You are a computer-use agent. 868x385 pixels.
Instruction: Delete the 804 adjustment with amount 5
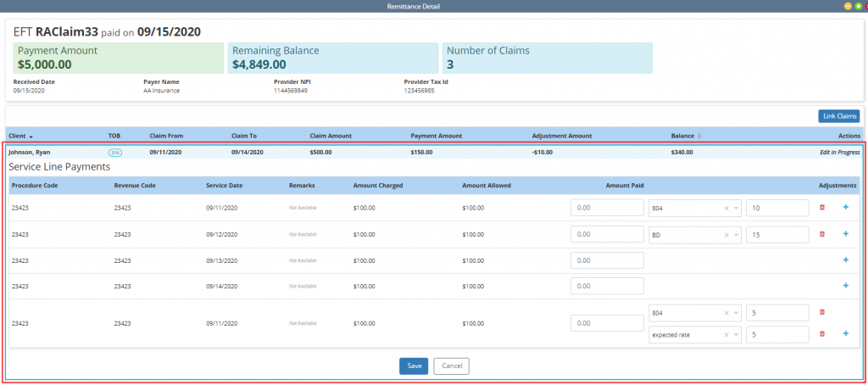tap(821, 312)
